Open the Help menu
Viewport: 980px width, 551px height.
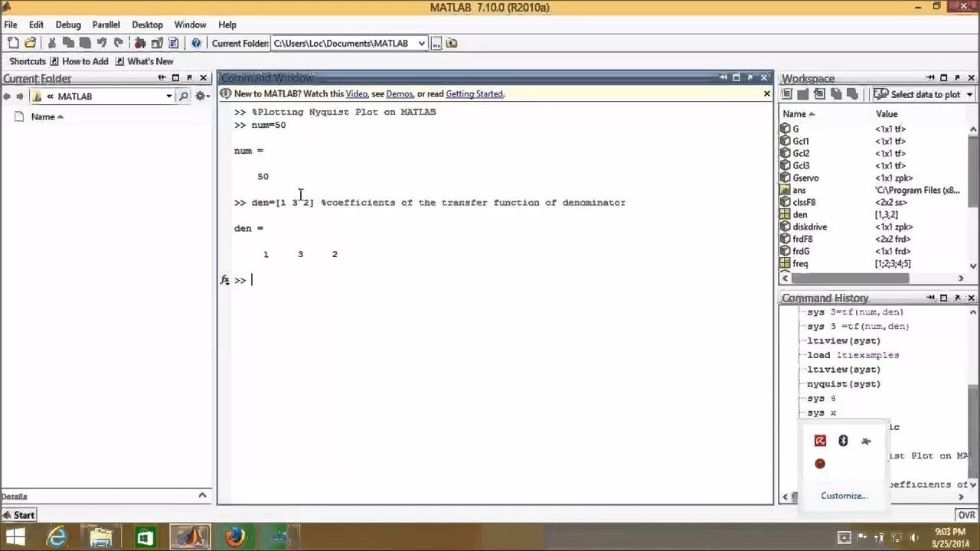tap(227, 24)
